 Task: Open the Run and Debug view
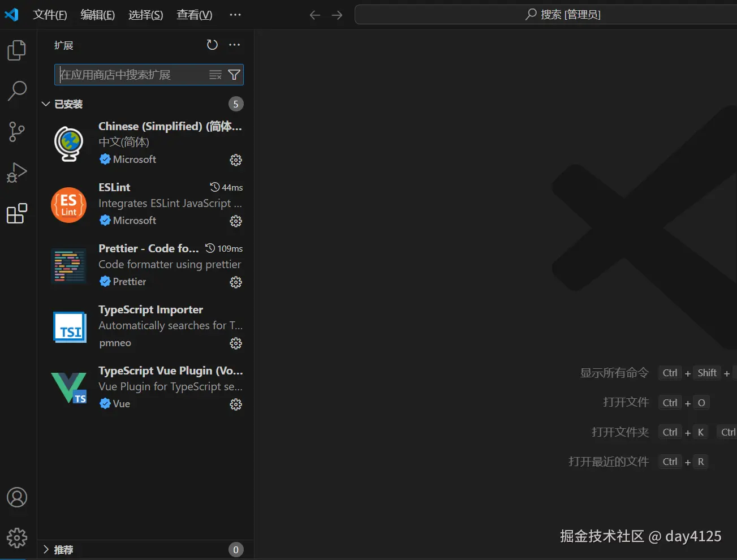17,173
